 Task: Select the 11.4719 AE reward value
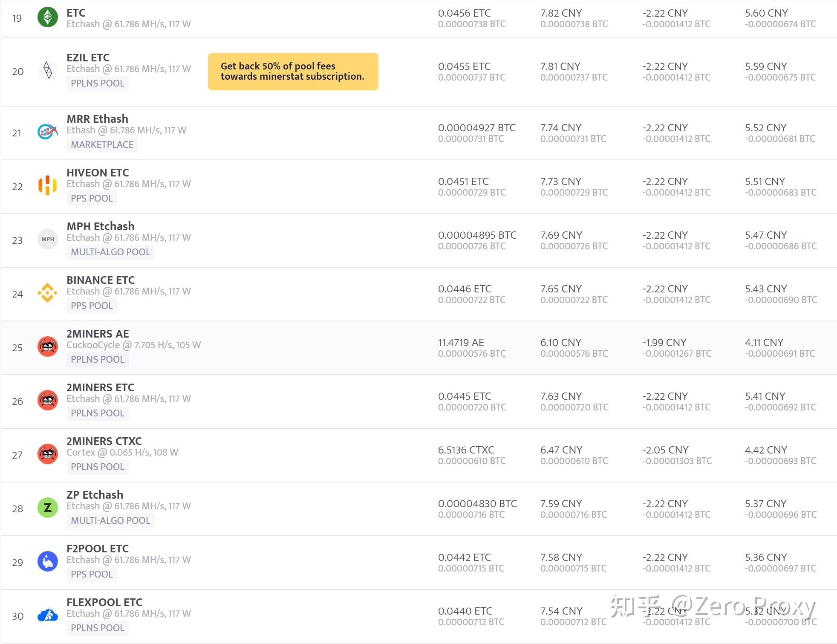[x=461, y=343]
